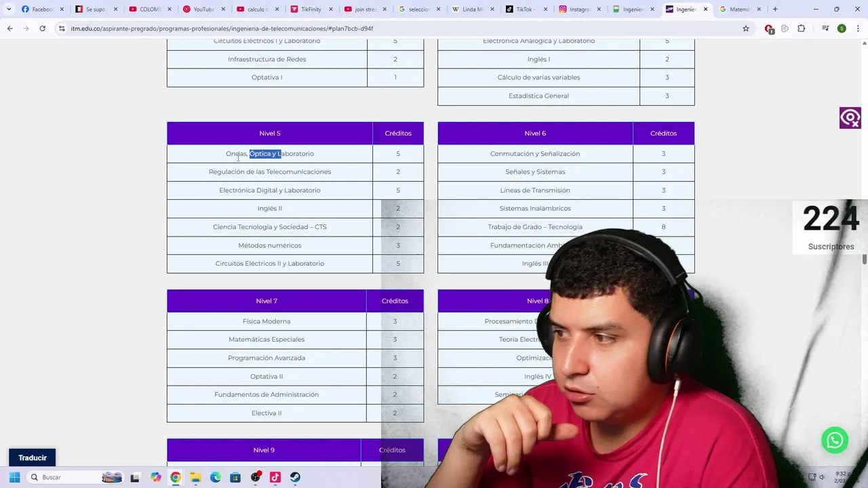Image resolution: width=868 pixels, height=488 pixels.
Task: Click the Nivel 5 table header
Action: (x=269, y=134)
